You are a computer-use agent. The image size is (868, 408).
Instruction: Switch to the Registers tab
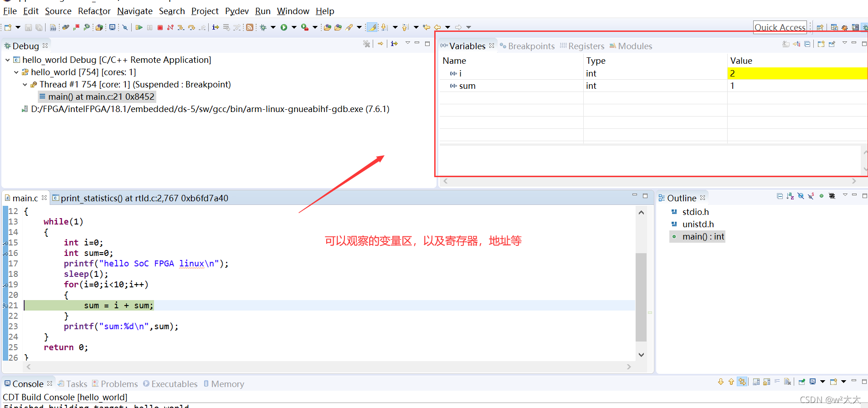click(x=582, y=46)
